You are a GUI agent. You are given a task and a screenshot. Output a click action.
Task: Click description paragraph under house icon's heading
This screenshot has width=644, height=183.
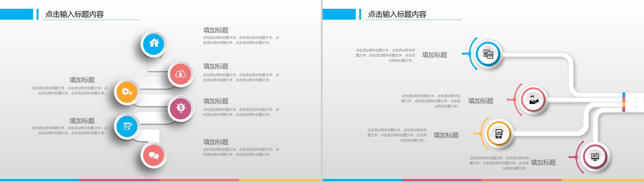(241, 40)
